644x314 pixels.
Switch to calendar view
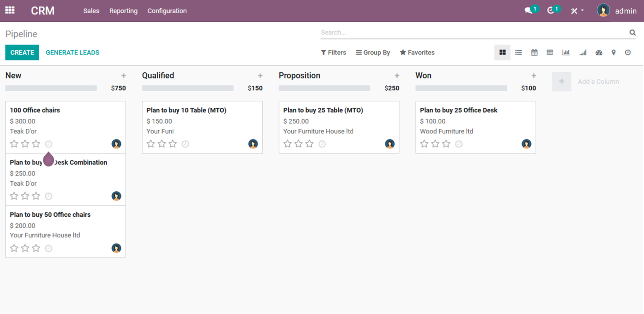click(534, 52)
